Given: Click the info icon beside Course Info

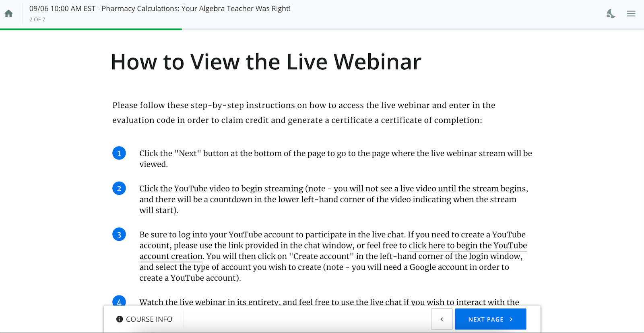Looking at the screenshot, I should (120, 319).
